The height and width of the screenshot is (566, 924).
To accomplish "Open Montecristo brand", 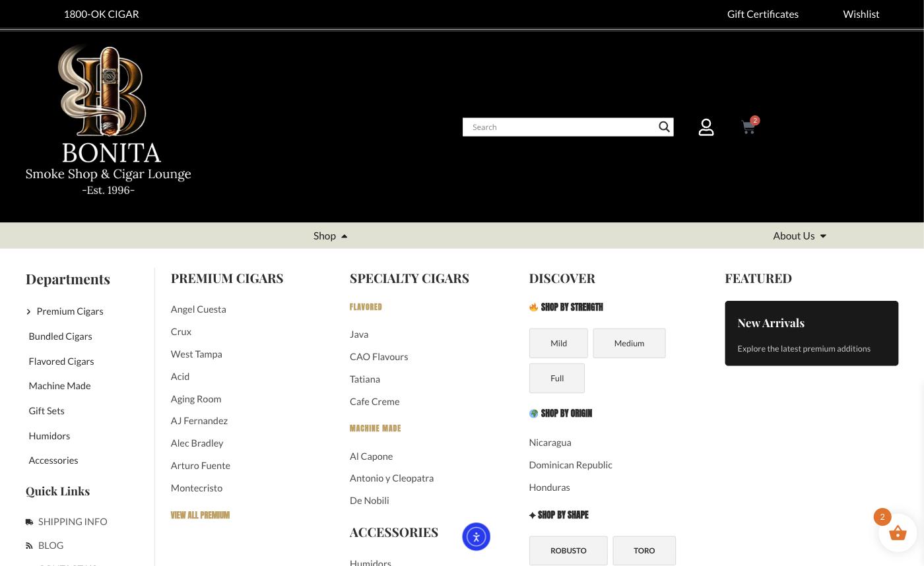I will pyautogui.click(x=196, y=488).
